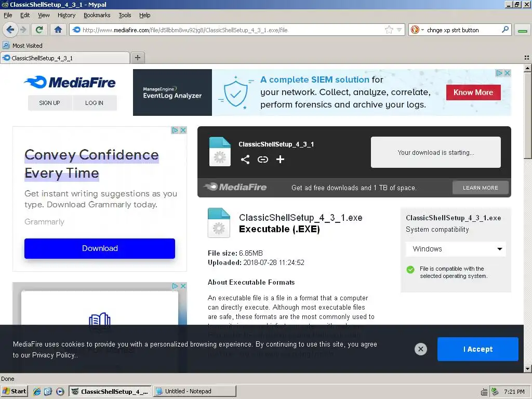Click the 7:21 PM clock

pos(514,392)
